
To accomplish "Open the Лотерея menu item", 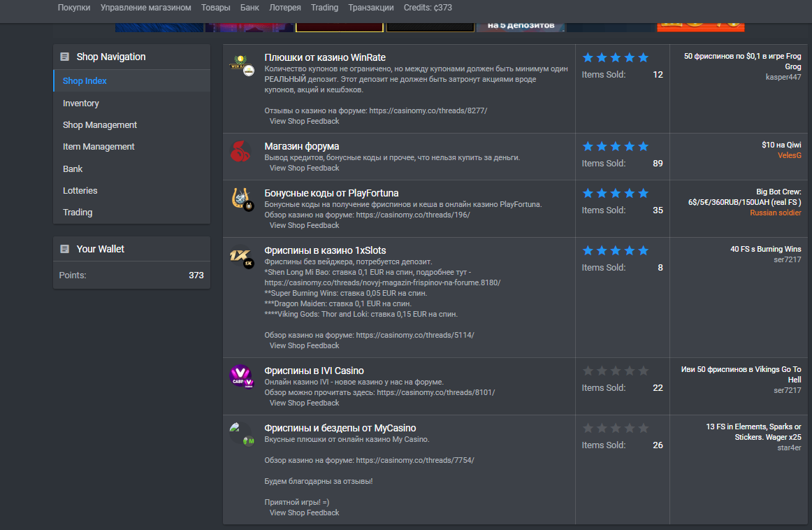I will (285, 8).
